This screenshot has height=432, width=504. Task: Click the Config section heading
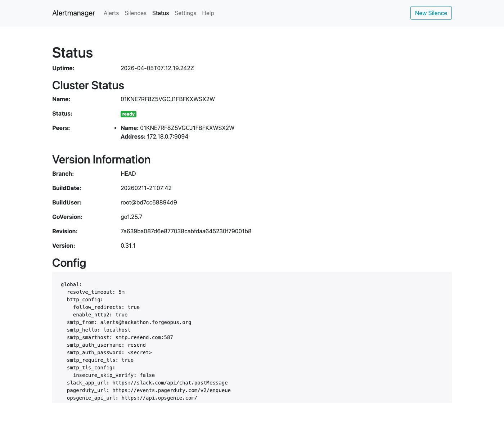point(69,263)
